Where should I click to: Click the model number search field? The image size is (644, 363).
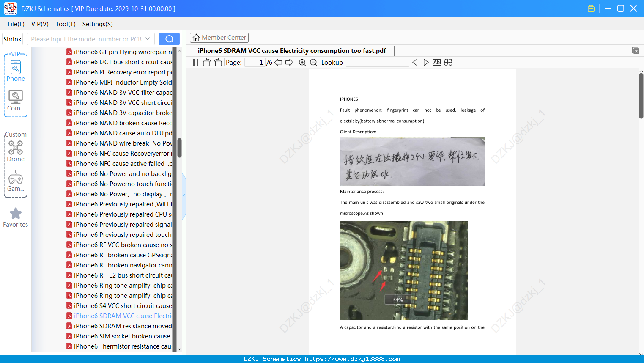(x=86, y=39)
